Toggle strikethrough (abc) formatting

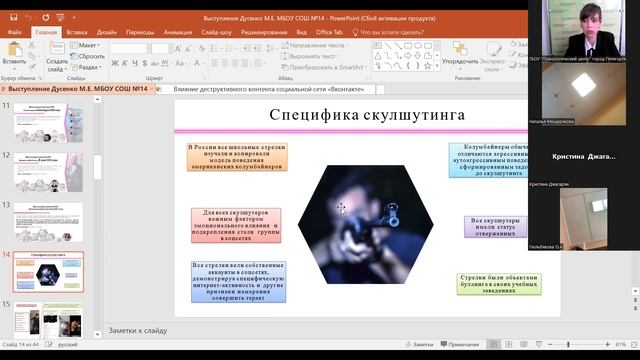[x=154, y=63]
